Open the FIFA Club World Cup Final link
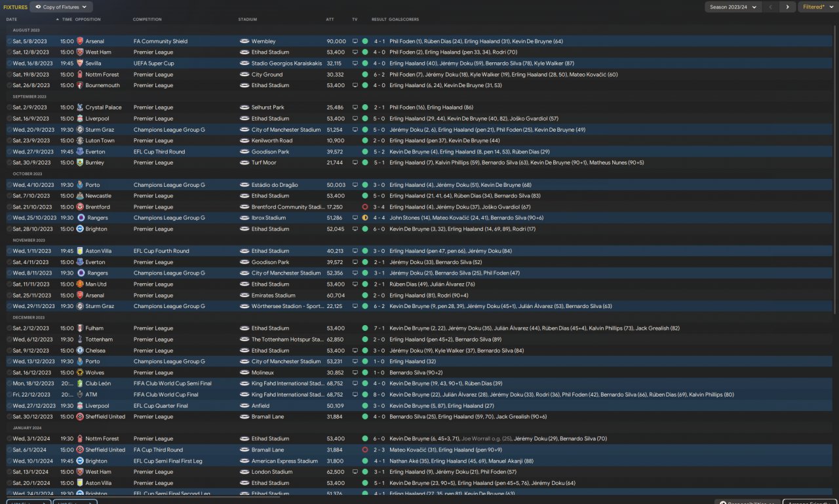 (x=166, y=395)
